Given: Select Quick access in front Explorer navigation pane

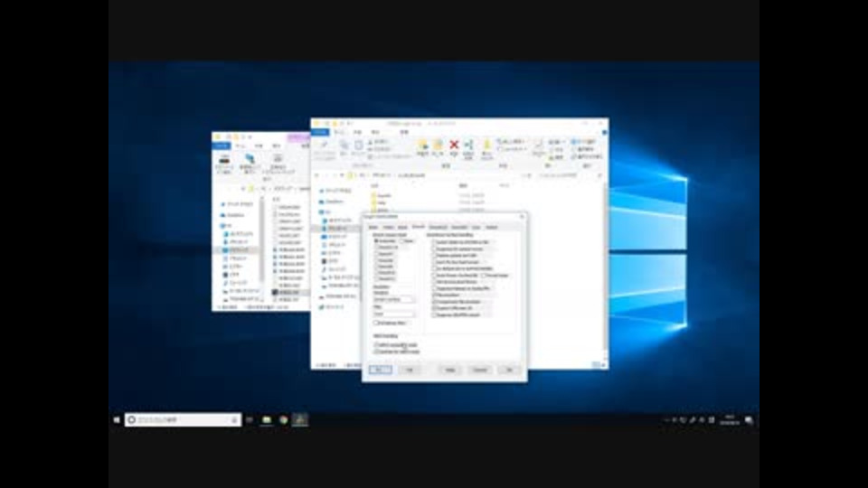Looking at the screenshot, I should [x=335, y=191].
